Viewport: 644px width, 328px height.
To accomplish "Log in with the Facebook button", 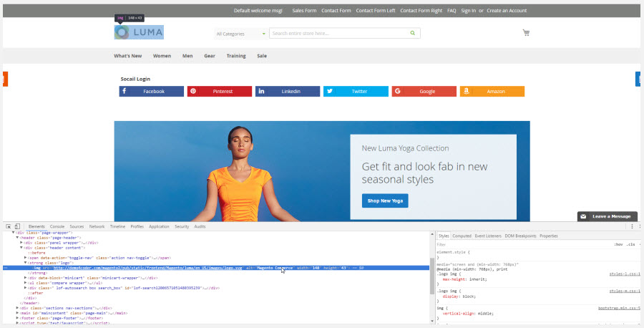I will (x=152, y=91).
